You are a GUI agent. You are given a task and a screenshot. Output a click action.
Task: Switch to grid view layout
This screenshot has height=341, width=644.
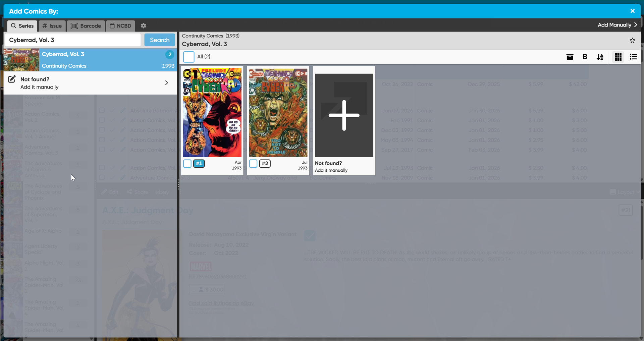point(618,57)
